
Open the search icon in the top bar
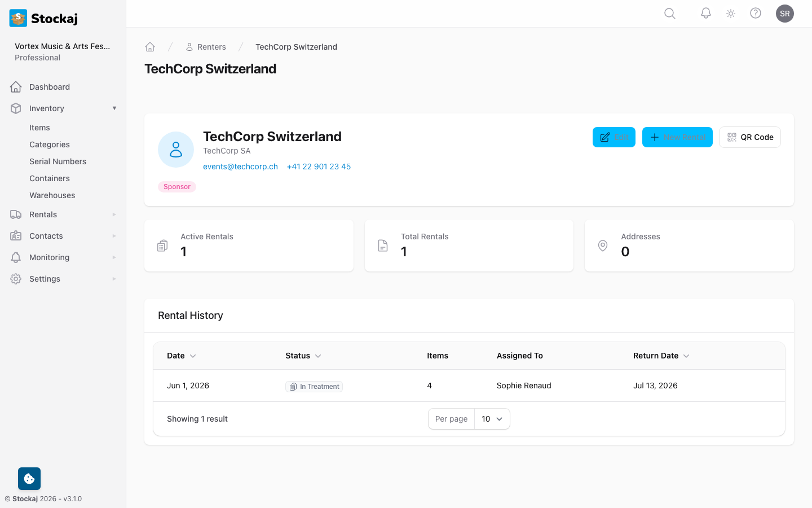click(669, 13)
